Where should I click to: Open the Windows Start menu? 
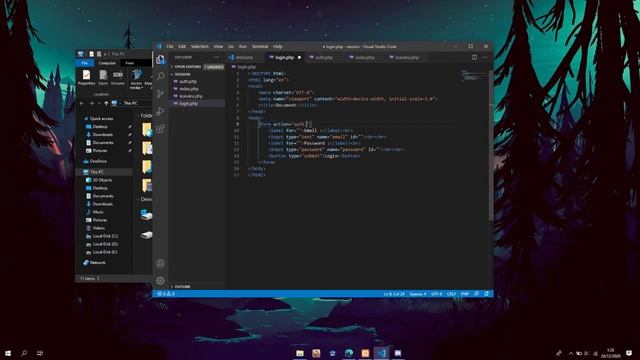8,353
